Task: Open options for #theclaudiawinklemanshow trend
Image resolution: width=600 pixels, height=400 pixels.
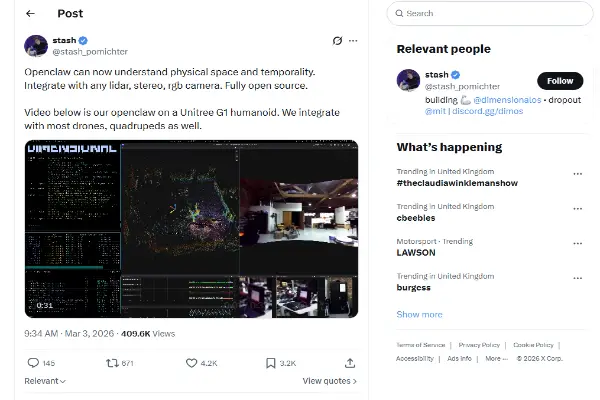Action: click(x=577, y=173)
